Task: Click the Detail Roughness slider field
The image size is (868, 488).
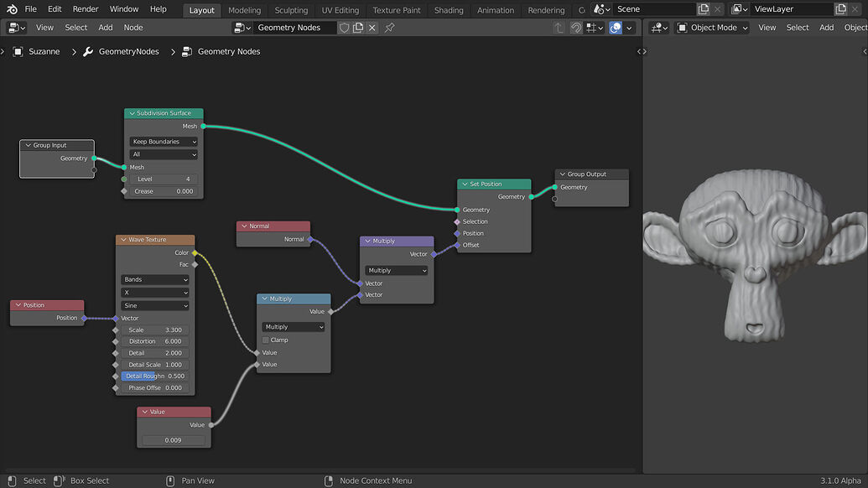Action: pos(155,376)
